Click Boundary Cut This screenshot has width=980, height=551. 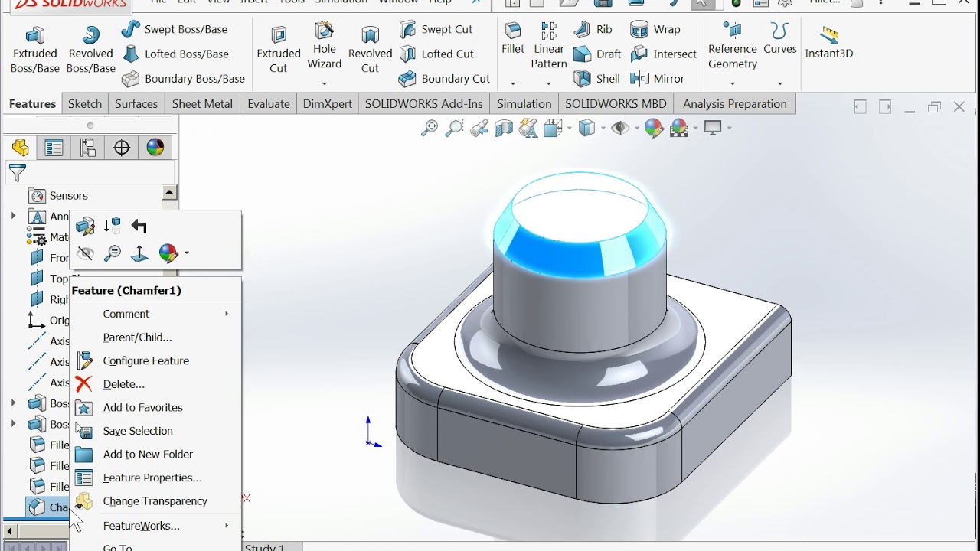point(444,78)
